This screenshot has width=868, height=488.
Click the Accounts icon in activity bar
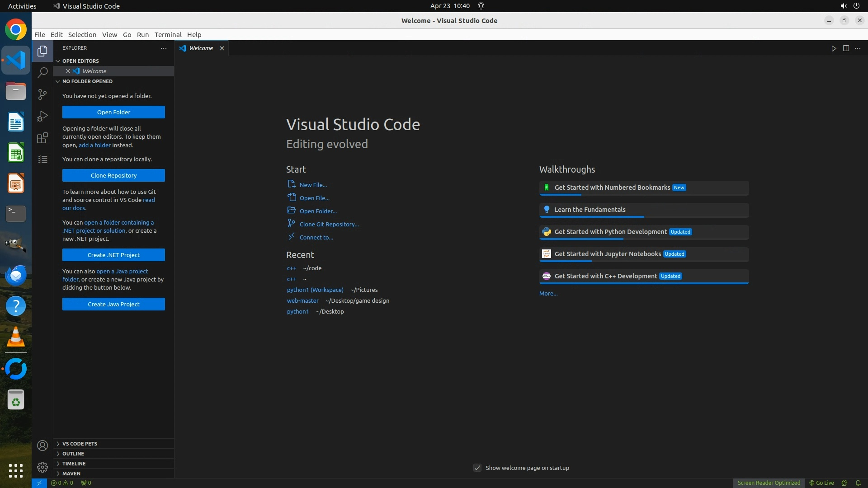coord(42,446)
